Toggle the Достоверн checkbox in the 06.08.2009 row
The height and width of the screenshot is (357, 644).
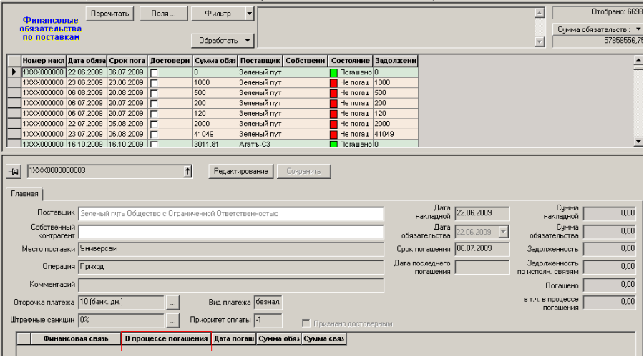[x=154, y=93]
